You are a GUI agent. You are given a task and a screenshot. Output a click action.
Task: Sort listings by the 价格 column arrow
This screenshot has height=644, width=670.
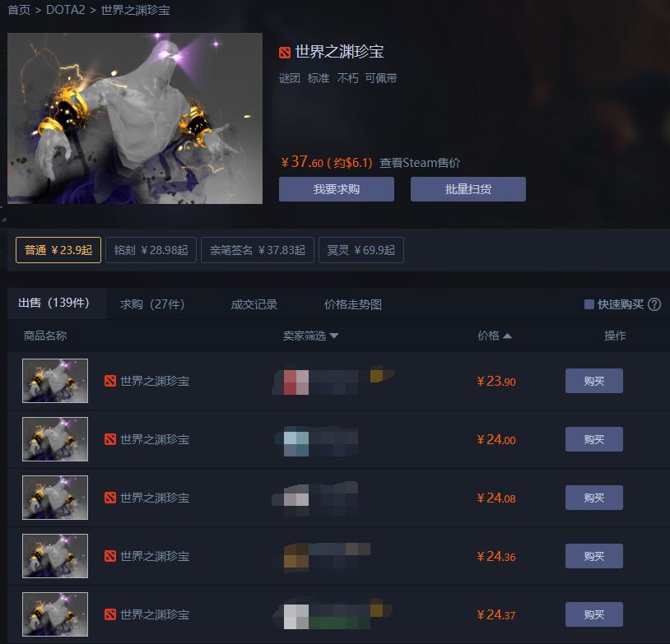pyautogui.click(x=507, y=336)
